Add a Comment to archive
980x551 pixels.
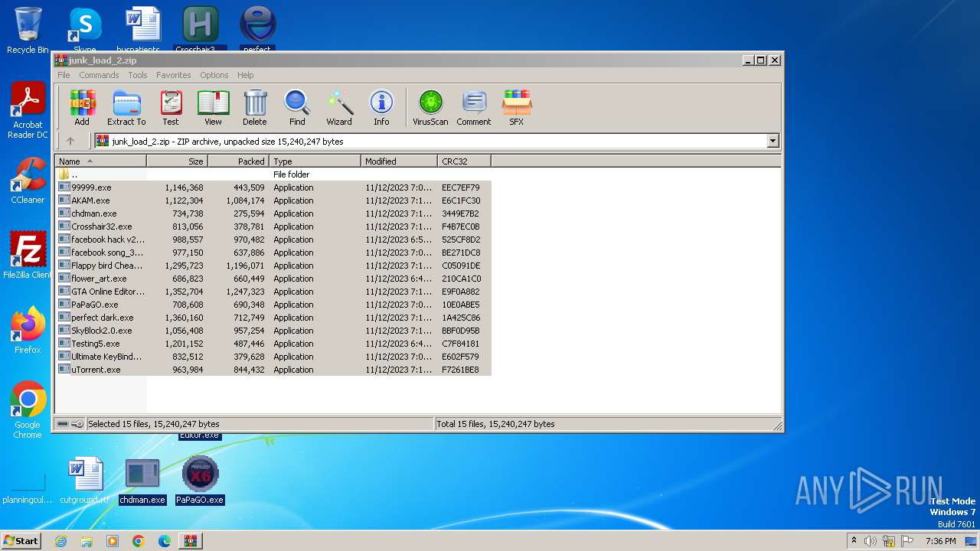click(474, 107)
